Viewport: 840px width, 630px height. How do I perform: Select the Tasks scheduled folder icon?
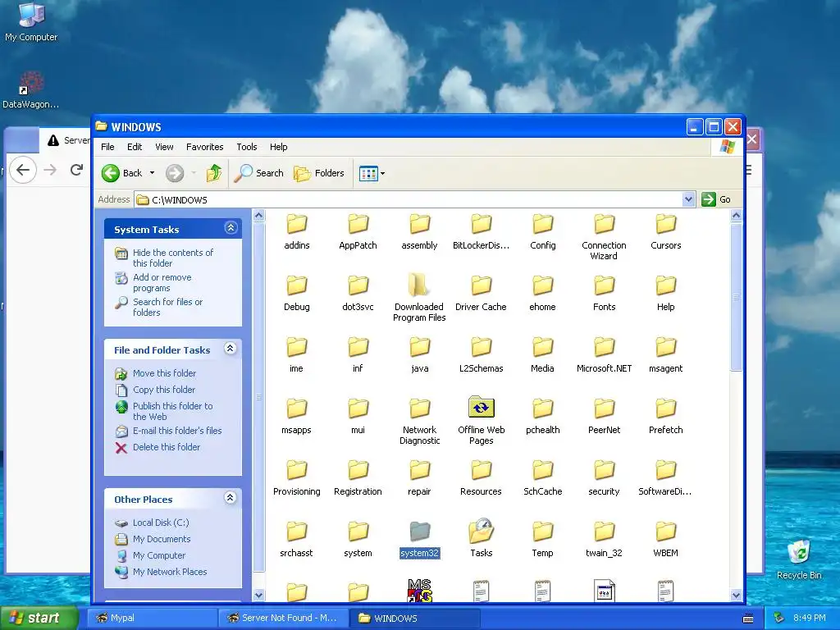481,532
